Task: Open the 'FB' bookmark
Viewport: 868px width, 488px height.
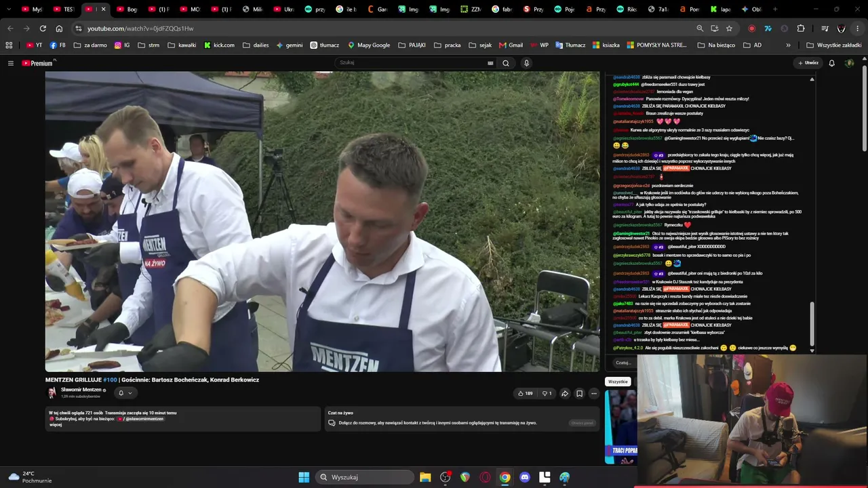Action: coord(58,45)
